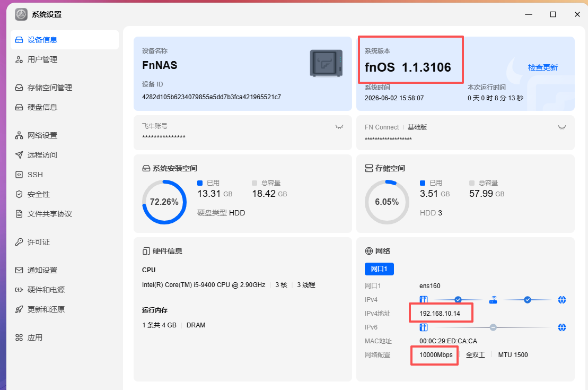Click the 系统安装空间 disk icon
Screen dimensions: 588x390
point(146,168)
